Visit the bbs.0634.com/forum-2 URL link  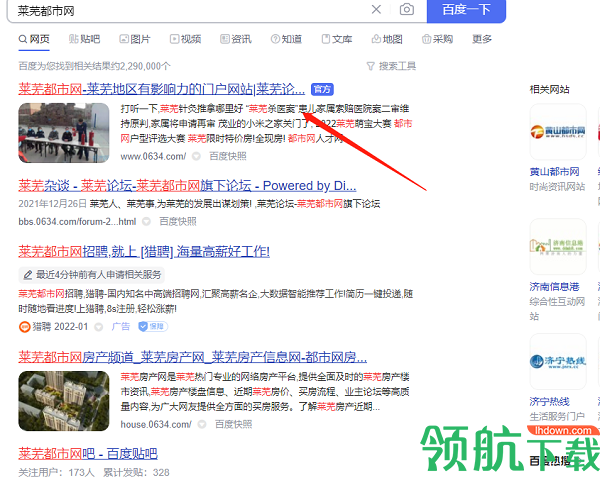[77, 222]
